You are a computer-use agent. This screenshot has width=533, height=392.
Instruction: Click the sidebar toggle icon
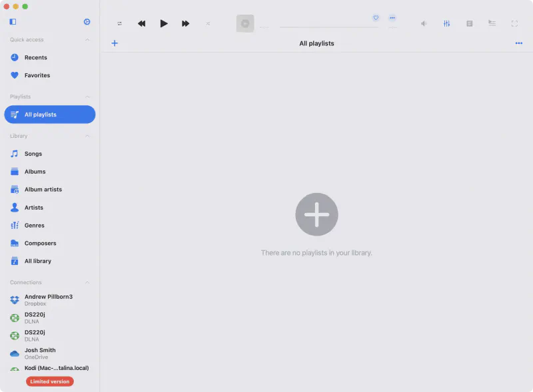pyautogui.click(x=13, y=22)
